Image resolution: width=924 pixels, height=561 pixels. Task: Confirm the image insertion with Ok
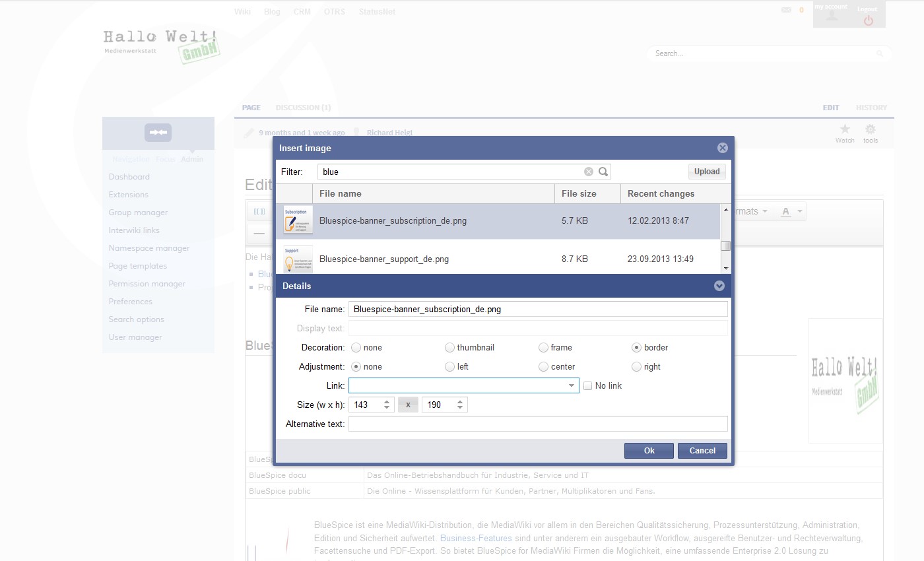coord(649,450)
